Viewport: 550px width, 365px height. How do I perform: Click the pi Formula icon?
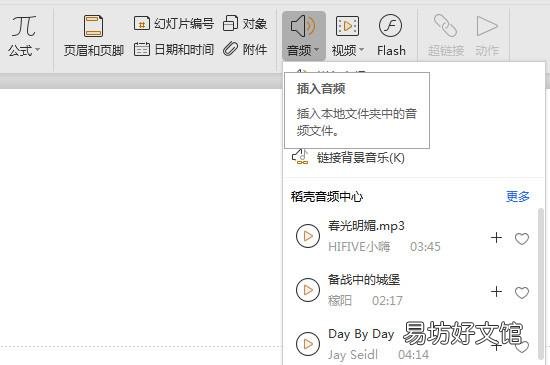[24, 26]
